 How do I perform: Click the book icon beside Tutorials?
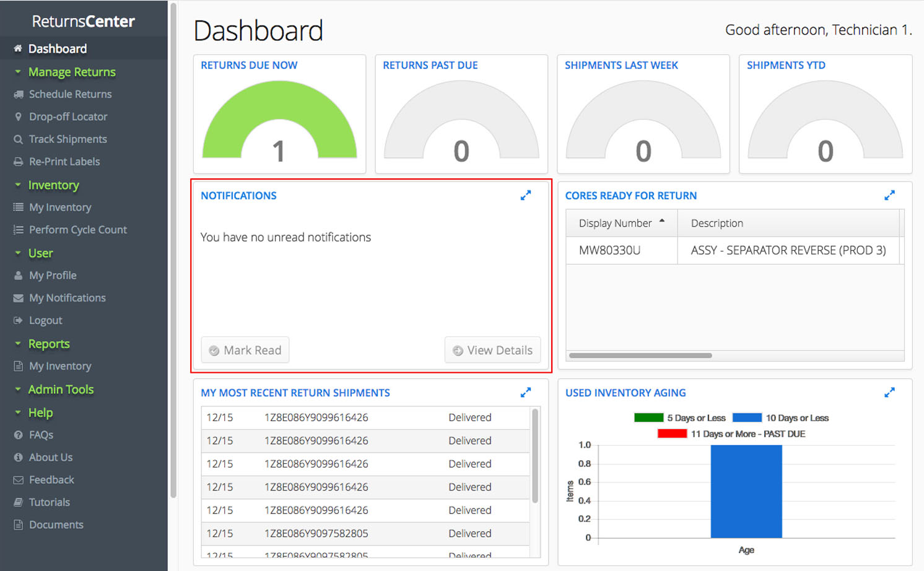[x=19, y=502]
